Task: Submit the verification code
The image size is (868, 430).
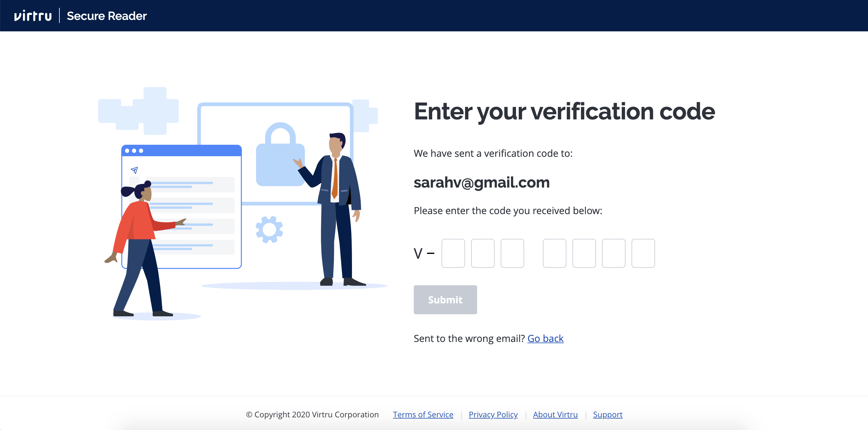Action: pos(445,299)
